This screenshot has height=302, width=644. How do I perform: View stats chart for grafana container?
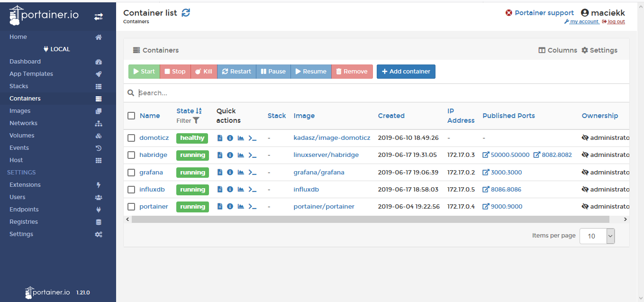tap(241, 173)
